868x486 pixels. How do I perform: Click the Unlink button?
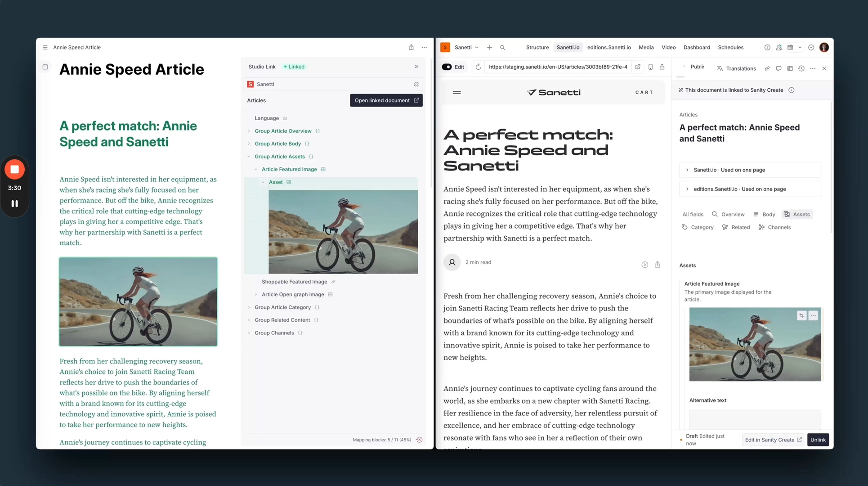coord(818,440)
